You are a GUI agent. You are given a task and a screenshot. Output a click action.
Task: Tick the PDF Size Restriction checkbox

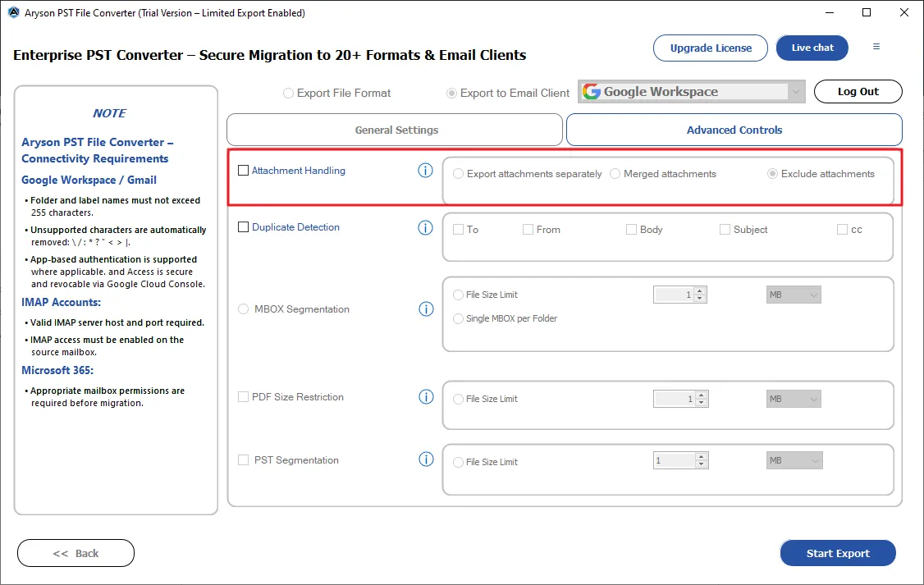pos(244,396)
